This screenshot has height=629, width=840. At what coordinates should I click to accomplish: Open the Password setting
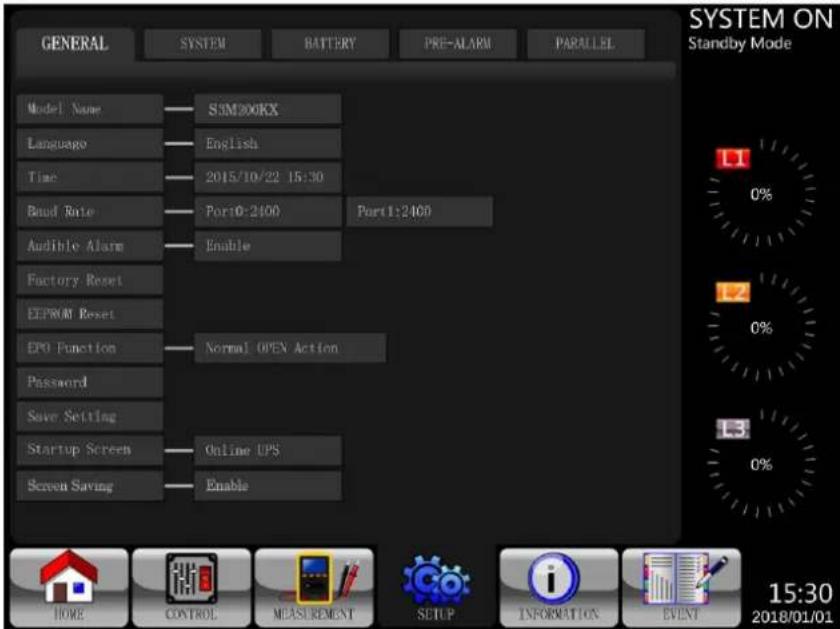pyautogui.click(x=89, y=382)
